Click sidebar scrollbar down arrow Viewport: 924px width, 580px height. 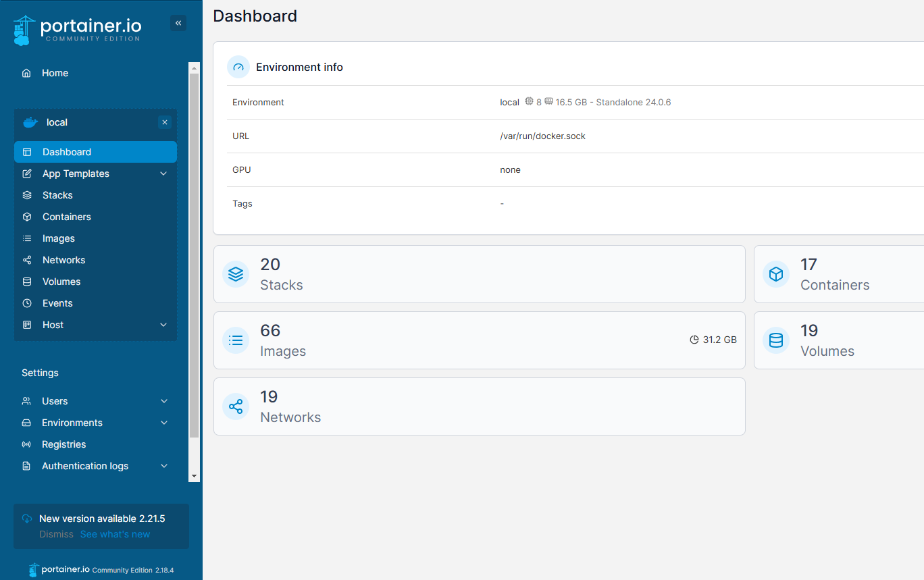point(195,477)
